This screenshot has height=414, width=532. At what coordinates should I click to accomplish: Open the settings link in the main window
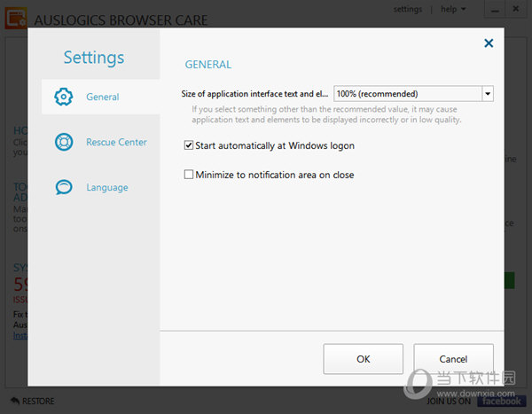click(x=408, y=9)
